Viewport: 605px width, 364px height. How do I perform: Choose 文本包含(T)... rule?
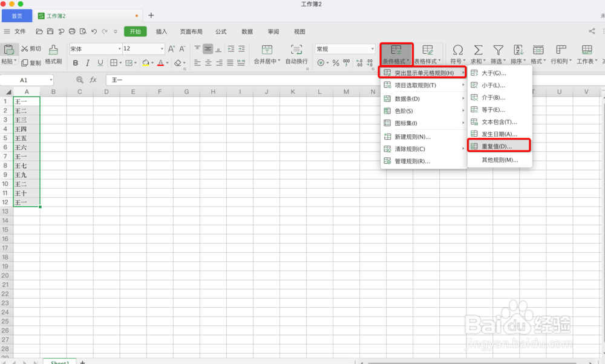pyautogui.click(x=499, y=122)
